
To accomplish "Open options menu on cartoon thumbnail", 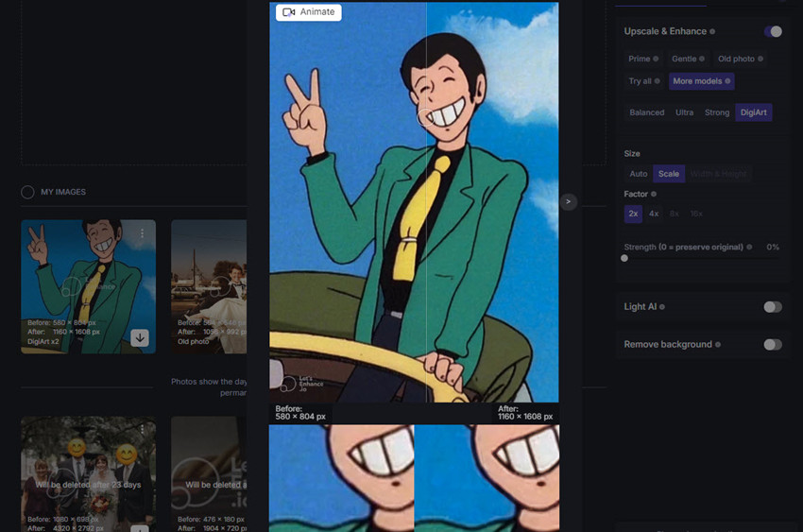I will coord(142,233).
